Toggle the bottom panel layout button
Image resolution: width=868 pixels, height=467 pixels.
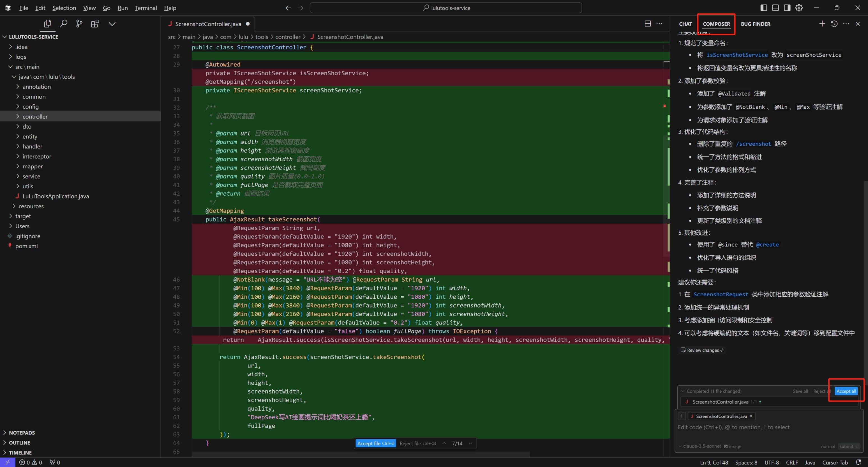tap(775, 8)
